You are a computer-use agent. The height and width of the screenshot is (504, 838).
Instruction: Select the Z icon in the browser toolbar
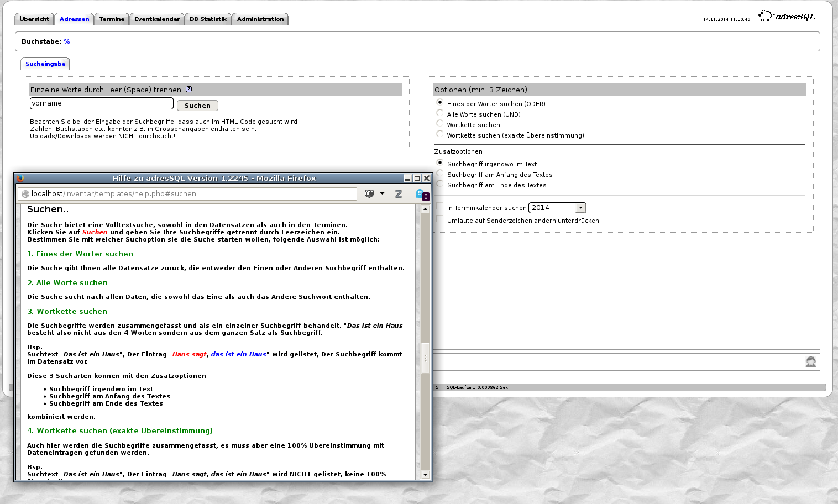point(399,194)
